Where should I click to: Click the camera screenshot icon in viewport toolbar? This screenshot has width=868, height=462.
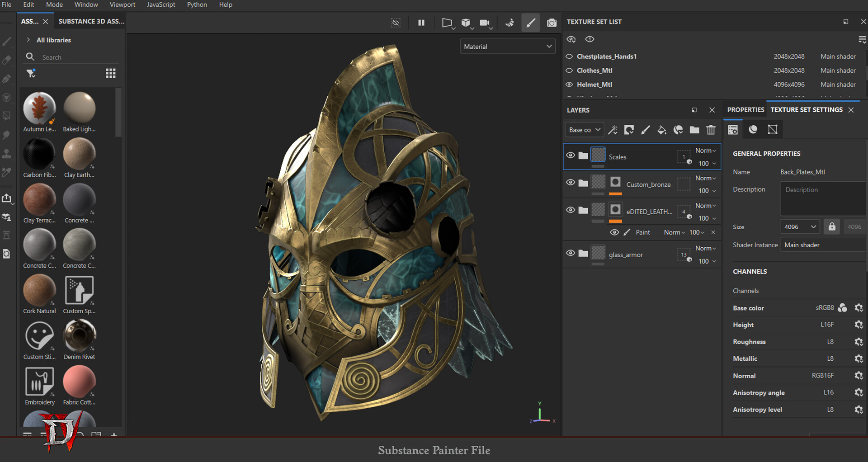pos(552,23)
